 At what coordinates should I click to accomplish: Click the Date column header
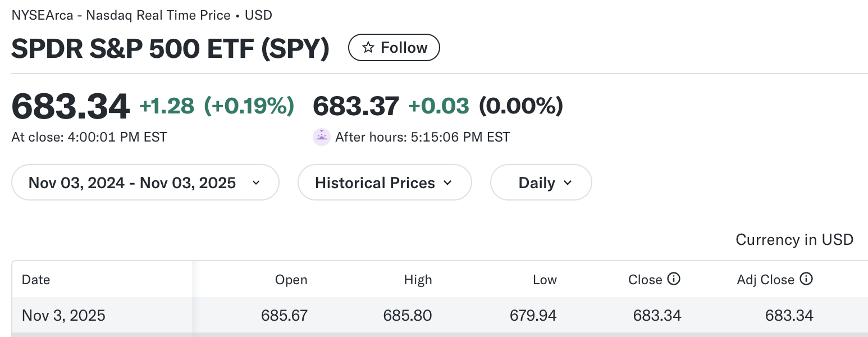tap(36, 280)
